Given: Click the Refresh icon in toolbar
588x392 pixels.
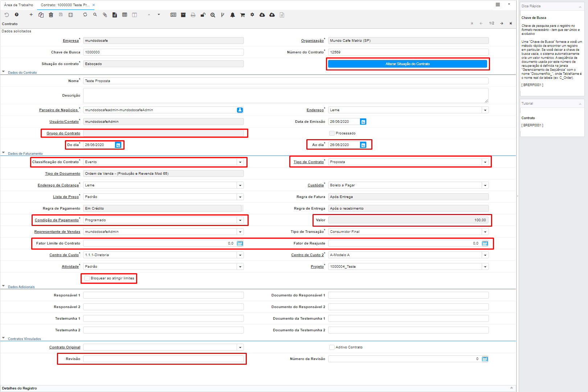Looking at the screenshot, I should (85, 15).
